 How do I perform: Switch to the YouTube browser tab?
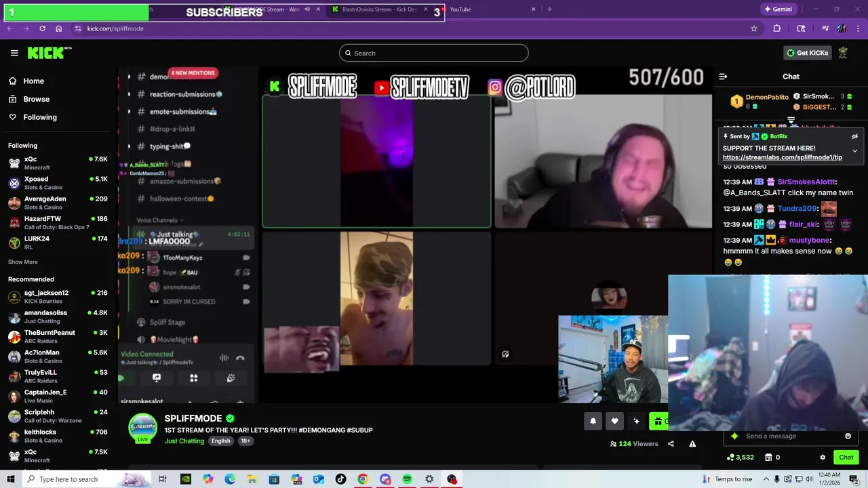[x=487, y=9]
